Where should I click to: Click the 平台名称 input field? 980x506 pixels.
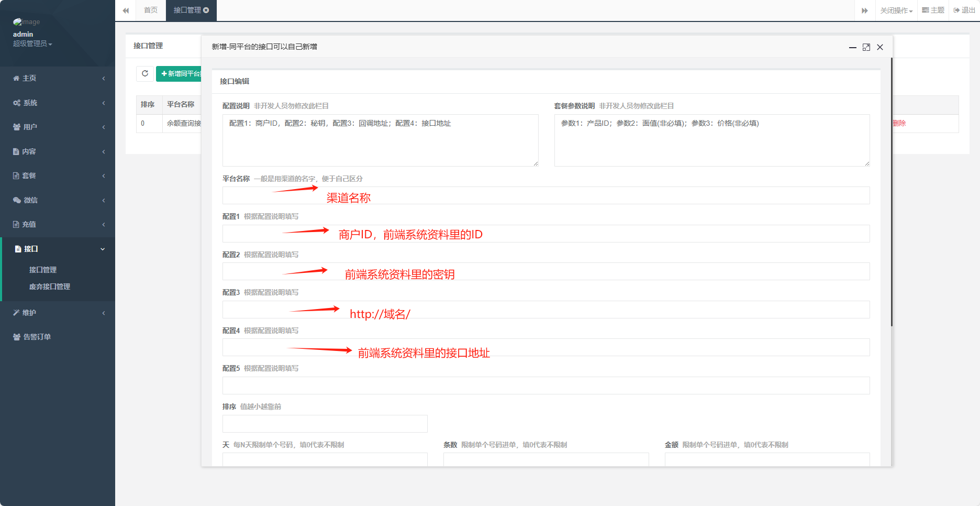pos(545,195)
